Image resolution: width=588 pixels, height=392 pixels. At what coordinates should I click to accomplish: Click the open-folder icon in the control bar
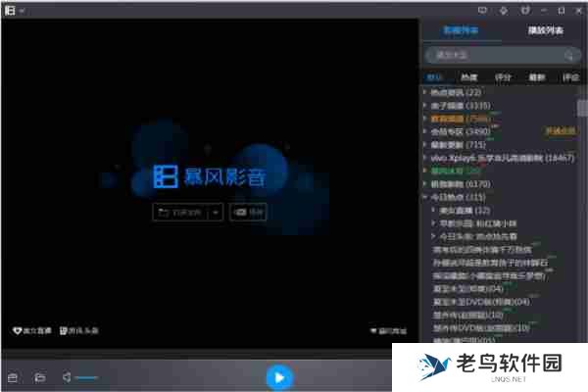point(40,377)
